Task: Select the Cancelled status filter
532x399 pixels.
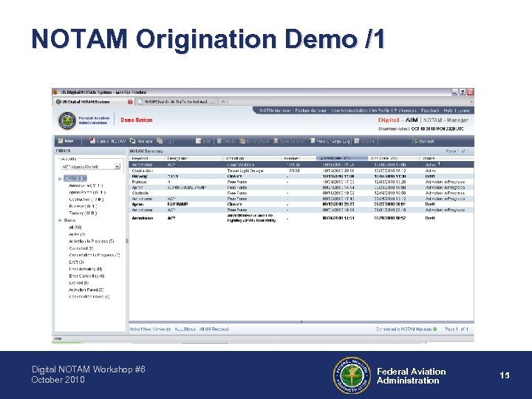Action: [x=81, y=248]
